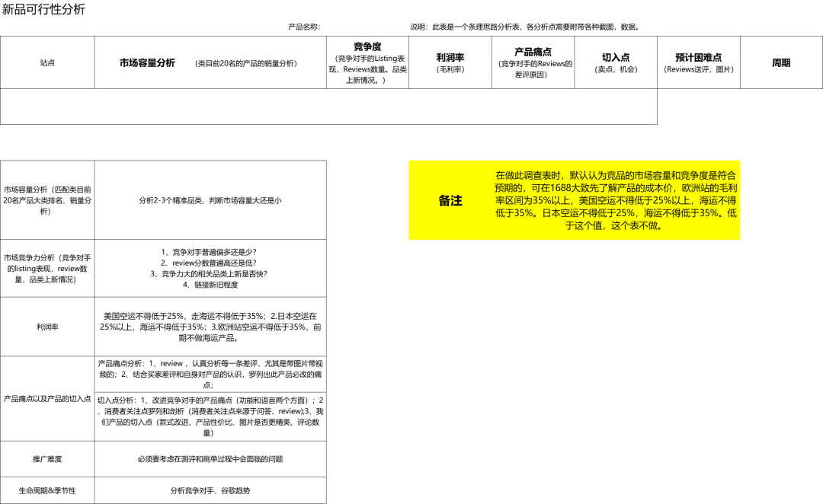Click the title 新品可行性分析
Viewport: 823px width, 504px height.
(43, 9)
